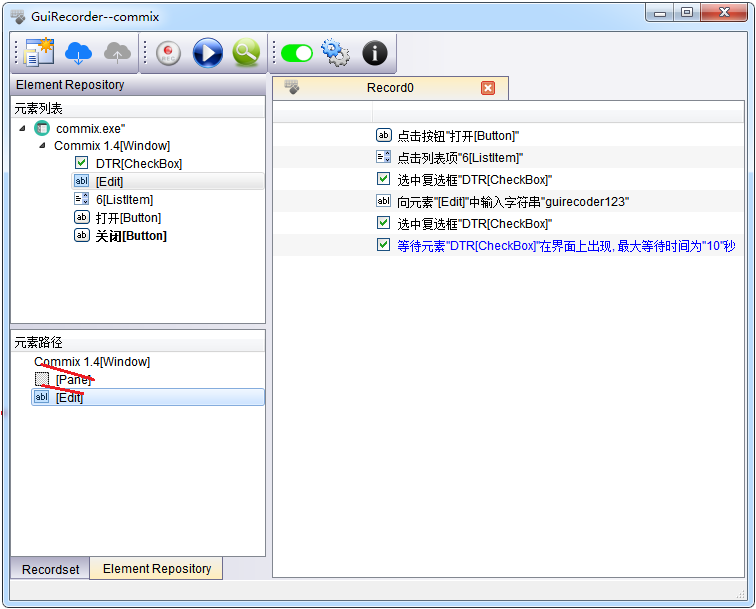This screenshot has height=609, width=756.
Task: Start recording with the REC button
Action: coord(168,53)
